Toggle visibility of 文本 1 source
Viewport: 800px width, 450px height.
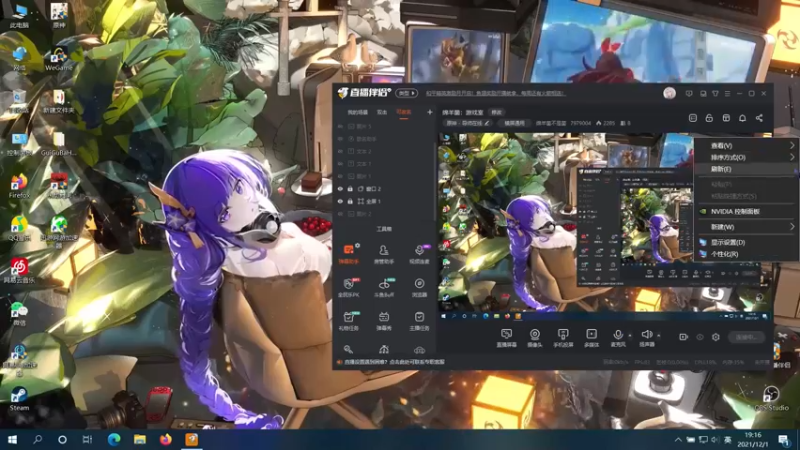(340, 164)
